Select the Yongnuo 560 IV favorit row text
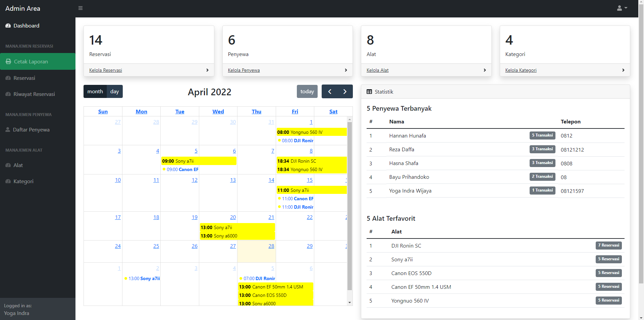 pyautogui.click(x=410, y=301)
